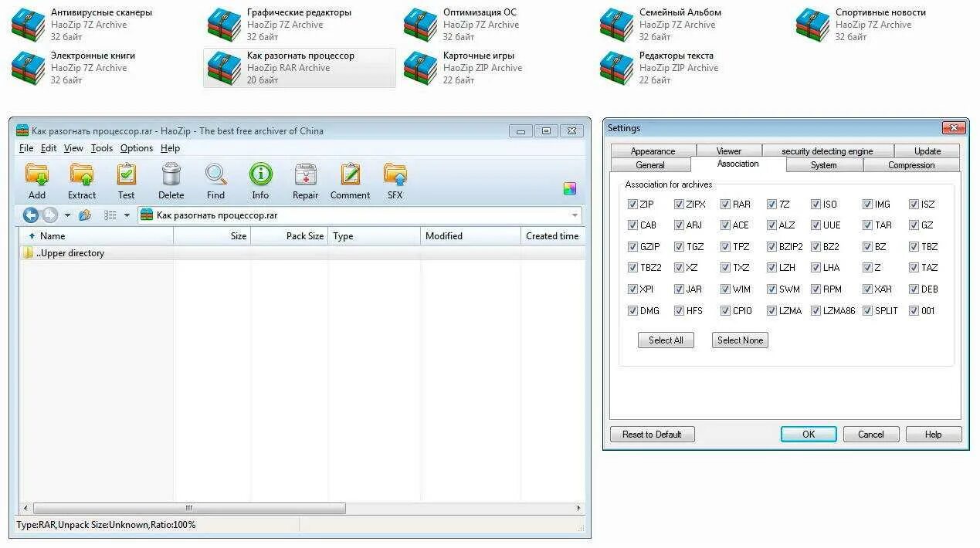Viewport: 980px width, 548px height.
Task: Toggle the ISO association checkbox
Action: (x=816, y=205)
